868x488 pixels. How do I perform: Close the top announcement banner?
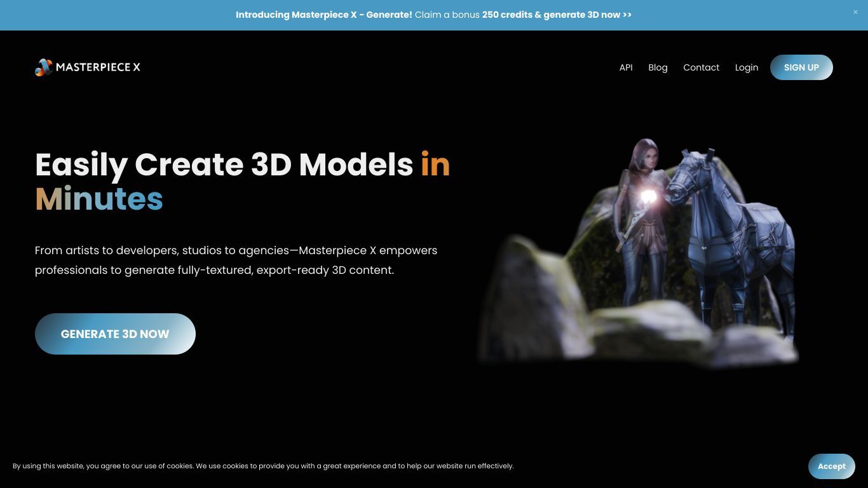coord(855,12)
